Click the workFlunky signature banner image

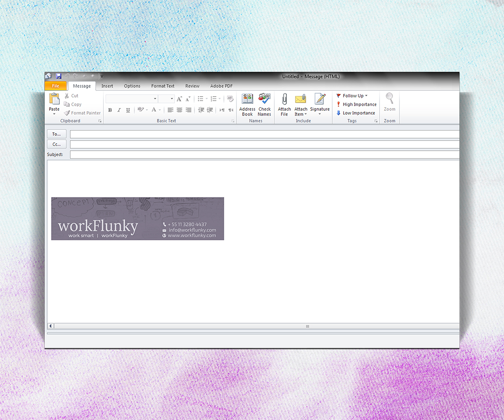click(137, 218)
